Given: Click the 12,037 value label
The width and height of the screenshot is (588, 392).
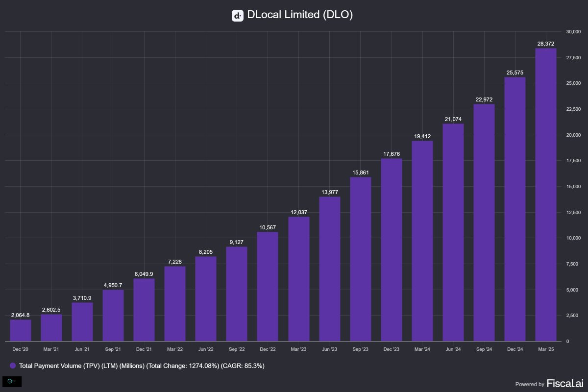Looking at the screenshot, I should pyautogui.click(x=299, y=212).
